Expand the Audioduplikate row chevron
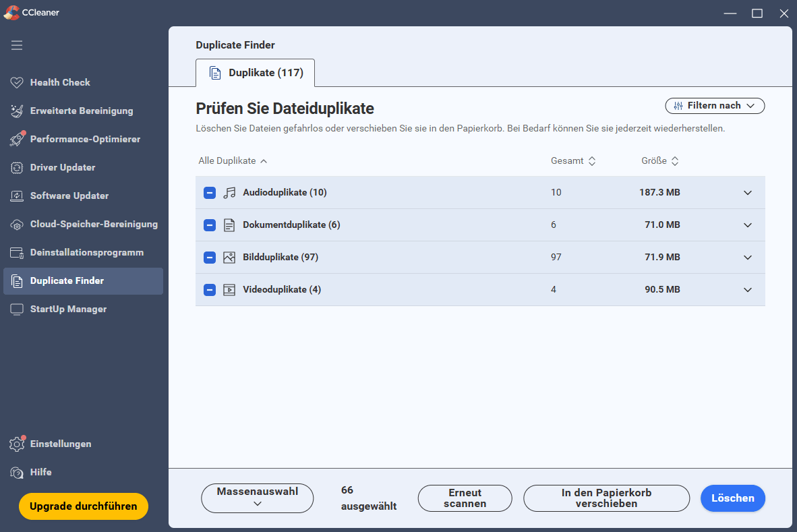 [x=748, y=193]
